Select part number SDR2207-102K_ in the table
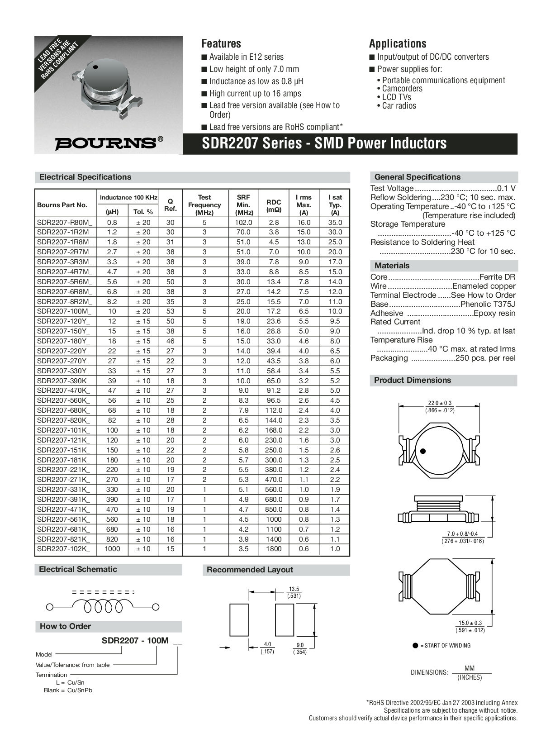560x738 pixels. (64, 549)
